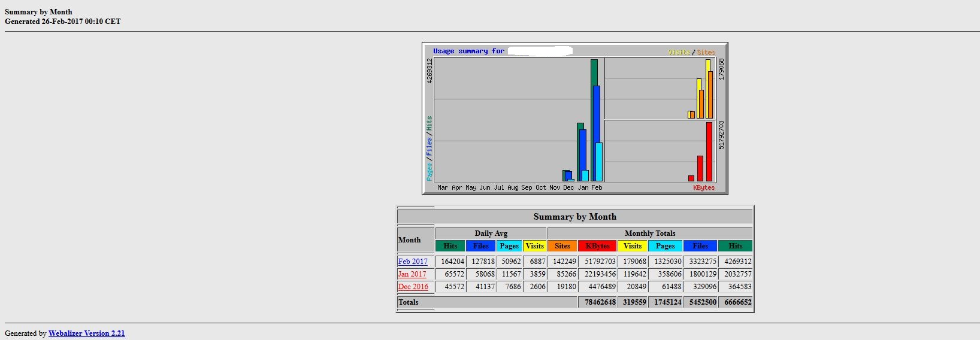Select the files value 1800129
This screenshot has width=980, height=340.
703,274
